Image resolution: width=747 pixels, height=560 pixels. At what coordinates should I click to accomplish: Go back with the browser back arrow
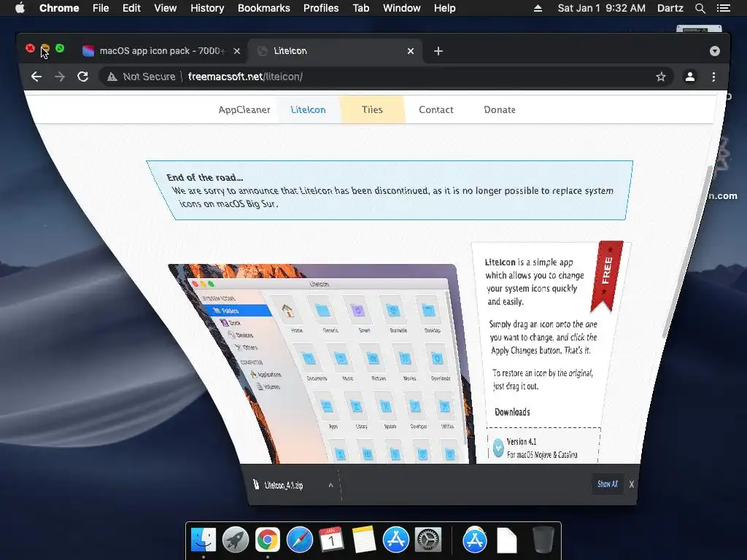pyautogui.click(x=36, y=77)
